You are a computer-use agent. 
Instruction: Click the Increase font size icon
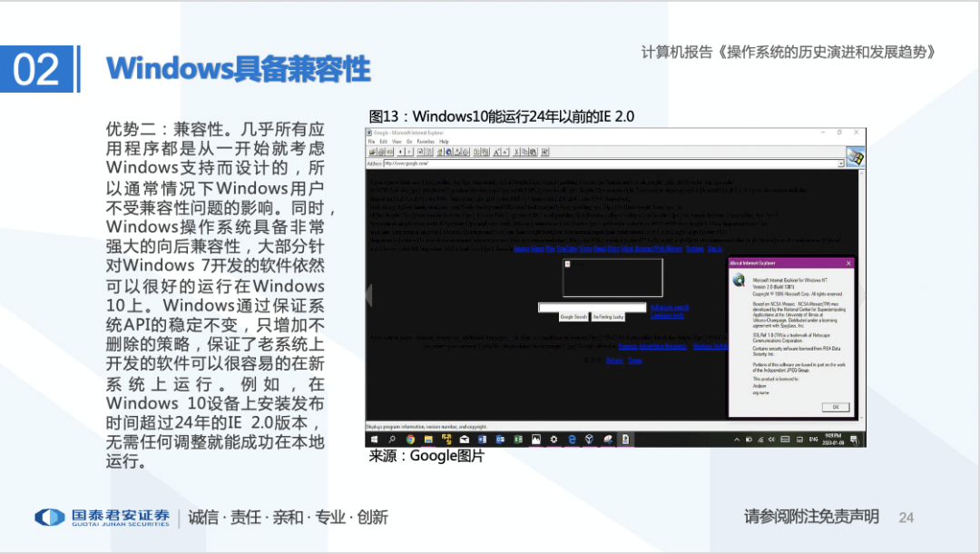(496, 152)
